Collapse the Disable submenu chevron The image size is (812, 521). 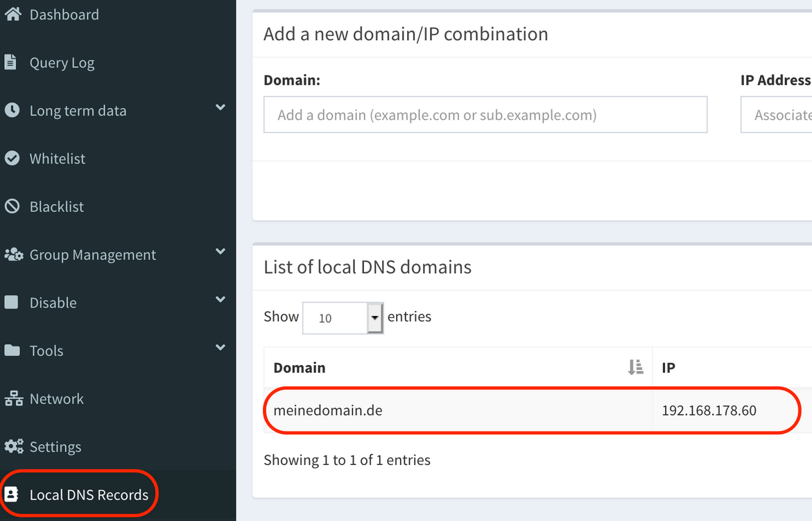pyautogui.click(x=220, y=300)
